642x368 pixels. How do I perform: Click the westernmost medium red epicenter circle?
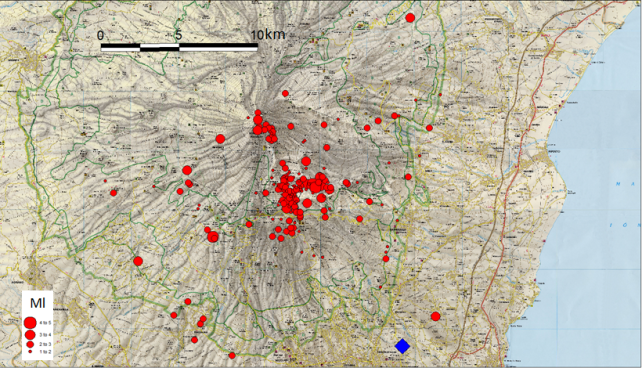pyautogui.click(x=113, y=193)
